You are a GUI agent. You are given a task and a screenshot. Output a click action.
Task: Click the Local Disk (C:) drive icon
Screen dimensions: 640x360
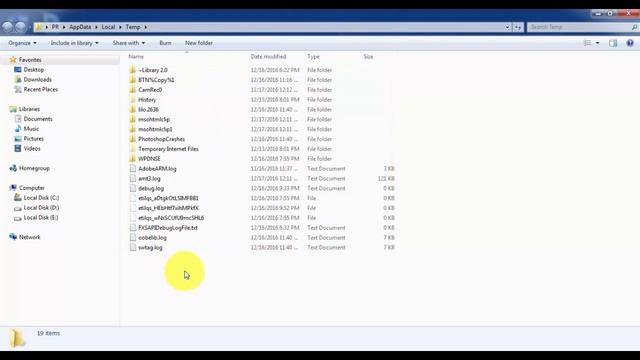click(18, 198)
